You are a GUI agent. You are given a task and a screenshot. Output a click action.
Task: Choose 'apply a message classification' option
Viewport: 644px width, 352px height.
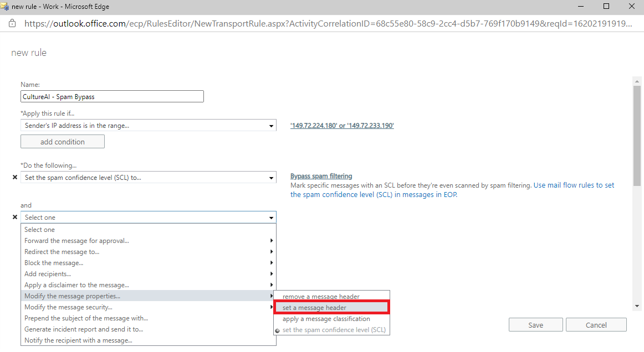pos(331,319)
